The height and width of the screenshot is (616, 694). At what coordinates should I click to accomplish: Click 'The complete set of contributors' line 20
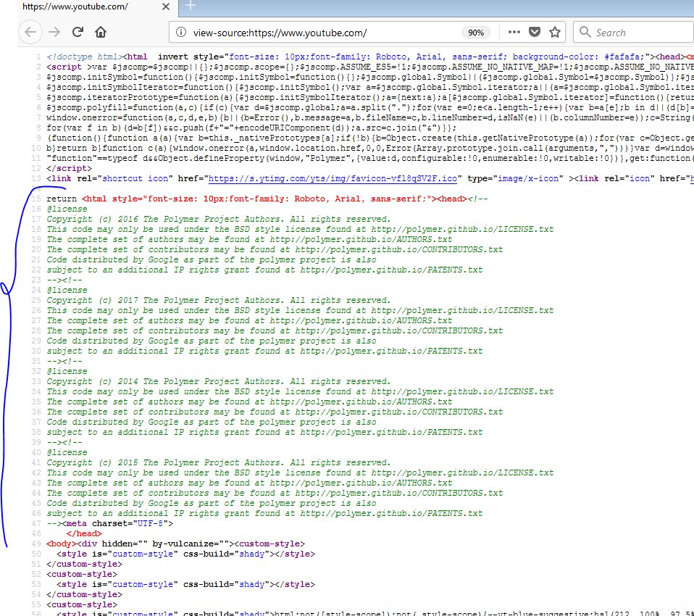coord(275,250)
